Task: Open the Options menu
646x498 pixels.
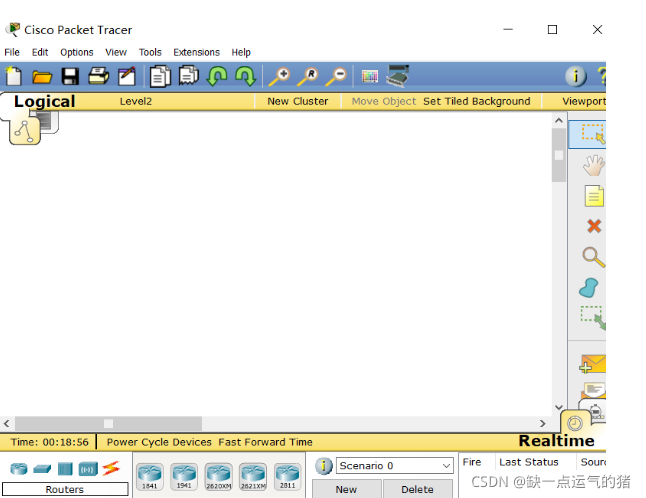Action: coord(77,52)
